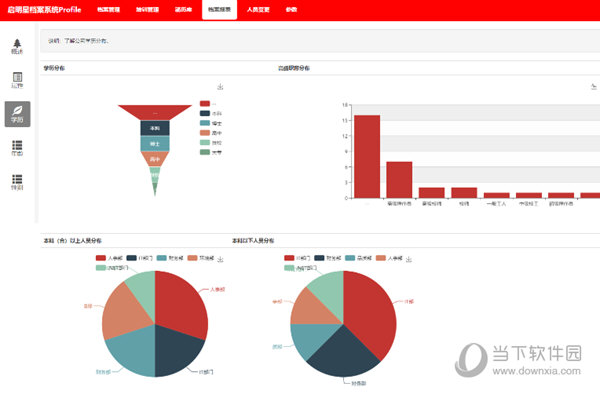Open the list-icon item directly below 学历
Viewport: 600px width, 394px height.
tap(17, 148)
